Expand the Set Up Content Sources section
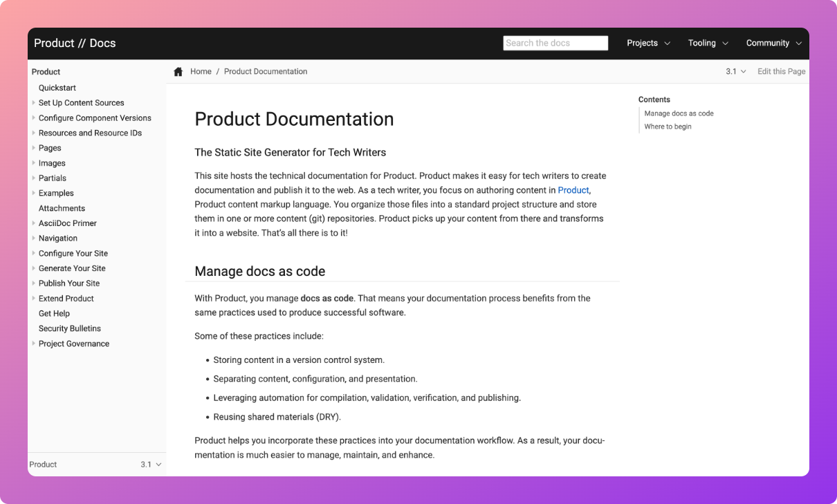This screenshot has width=837, height=504. click(x=33, y=102)
